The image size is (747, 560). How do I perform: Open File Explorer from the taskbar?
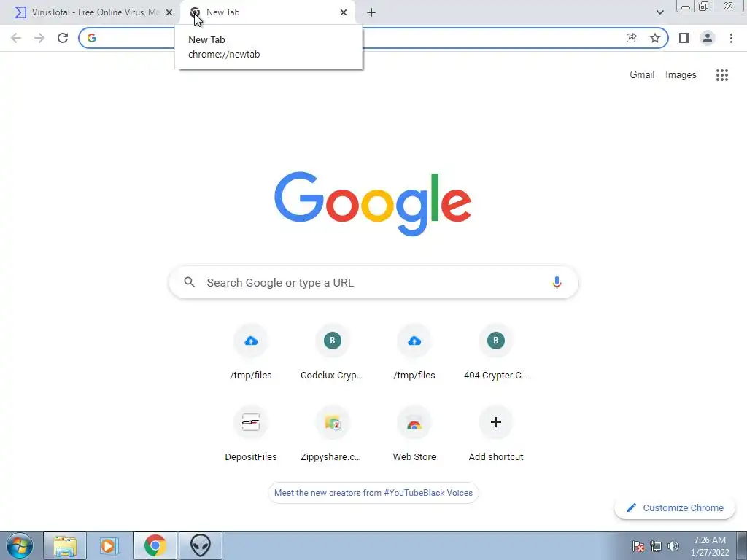65,545
